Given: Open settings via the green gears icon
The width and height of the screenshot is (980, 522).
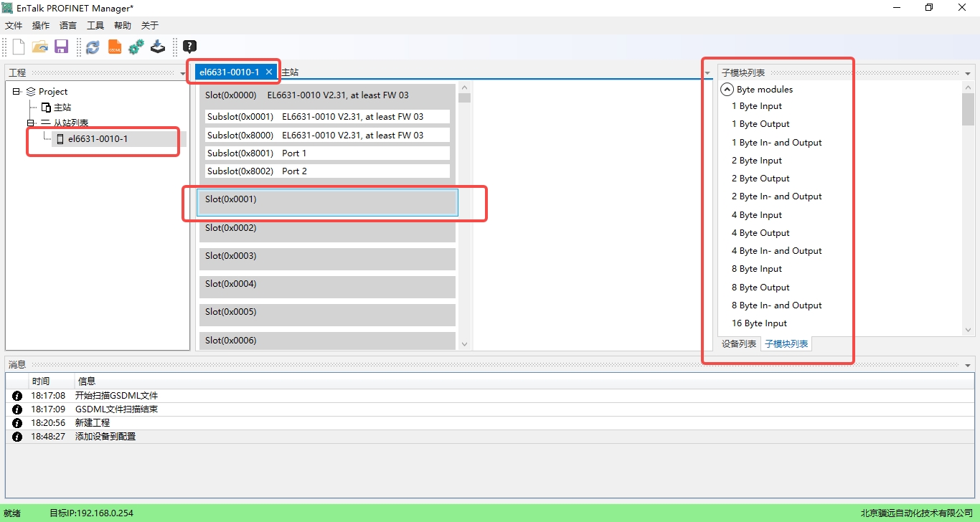Looking at the screenshot, I should pos(136,47).
